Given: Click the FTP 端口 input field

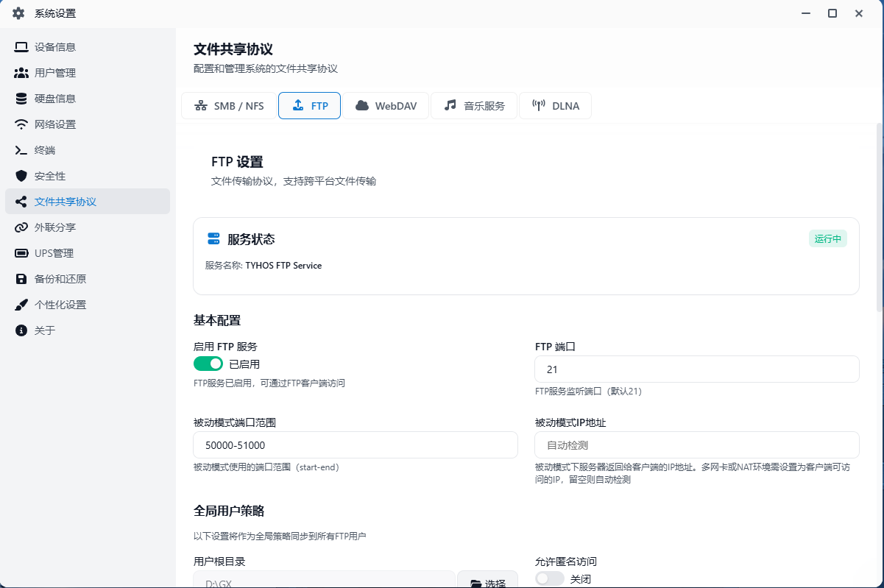Looking at the screenshot, I should tap(697, 369).
